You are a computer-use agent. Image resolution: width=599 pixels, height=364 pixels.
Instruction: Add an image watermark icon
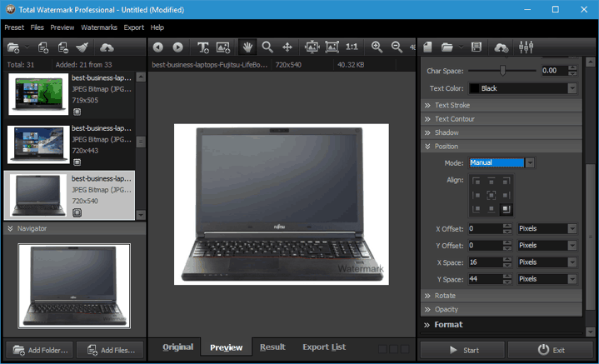tap(223, 47)
